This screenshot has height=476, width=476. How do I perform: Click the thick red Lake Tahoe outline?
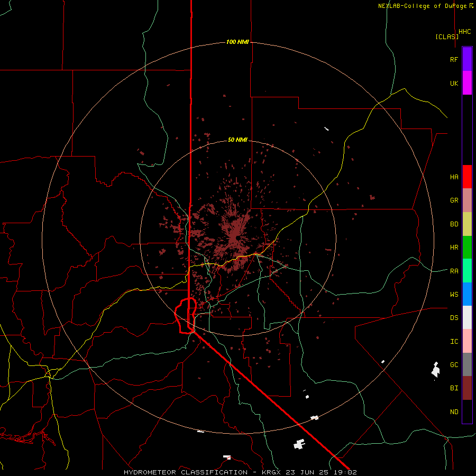pyautogui.click(x=186, y=316)
